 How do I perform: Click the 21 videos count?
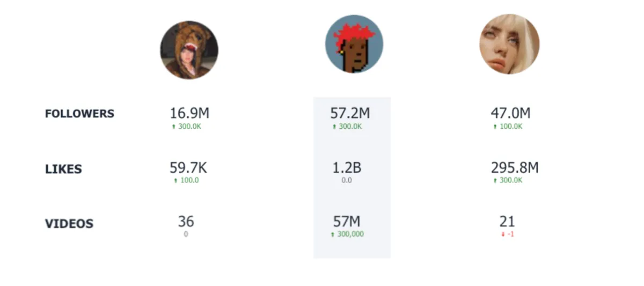pyautogui.click(x=507, y=222)
